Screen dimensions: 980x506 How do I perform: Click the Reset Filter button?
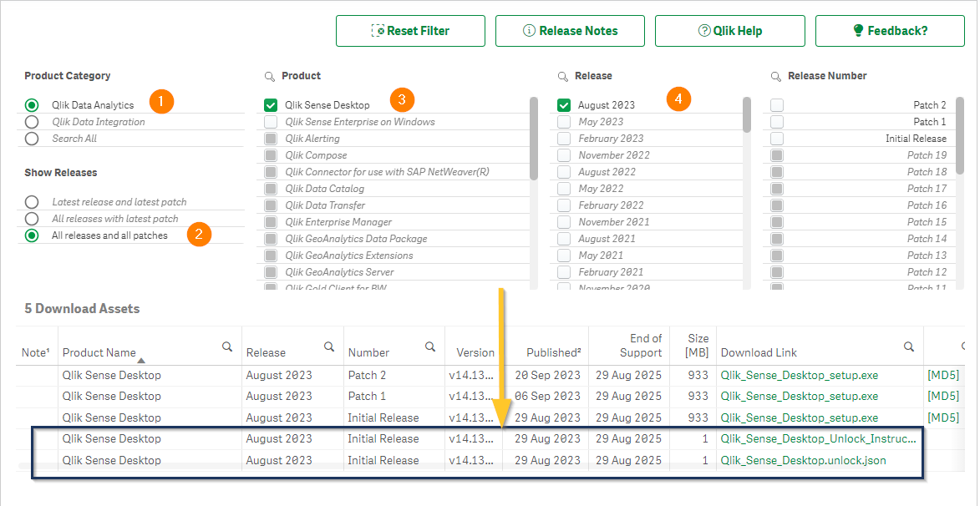click(x=410, y=31)
